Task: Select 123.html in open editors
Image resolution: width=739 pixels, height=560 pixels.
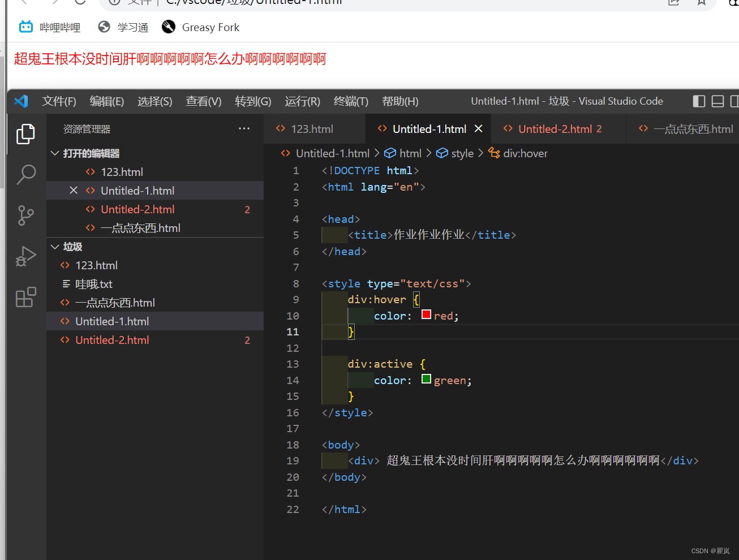Action: click(155, 172)
